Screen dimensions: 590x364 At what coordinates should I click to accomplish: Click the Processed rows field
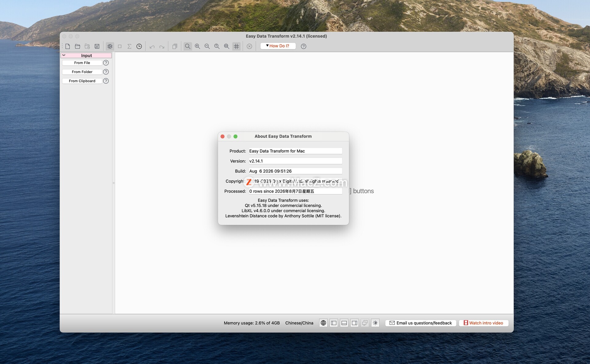tap(296, 191)
